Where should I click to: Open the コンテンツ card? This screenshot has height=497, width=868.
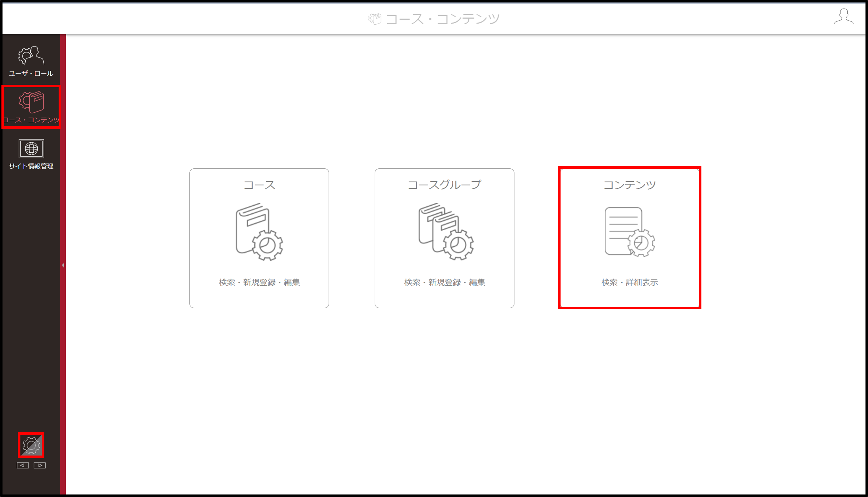[630, 238]
